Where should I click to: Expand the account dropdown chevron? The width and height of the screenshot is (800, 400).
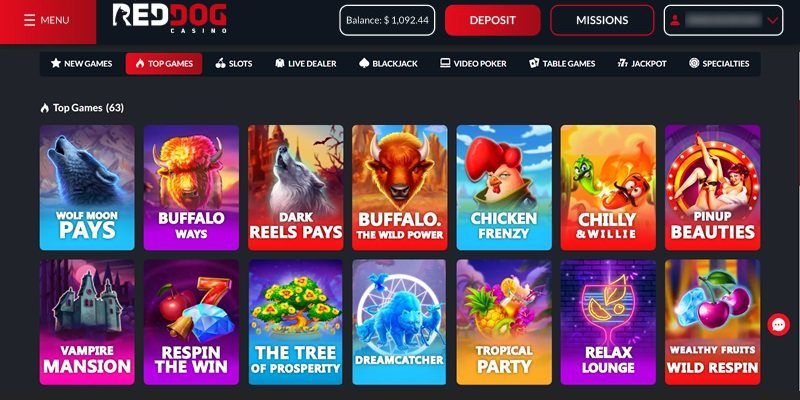click(772, 20)
